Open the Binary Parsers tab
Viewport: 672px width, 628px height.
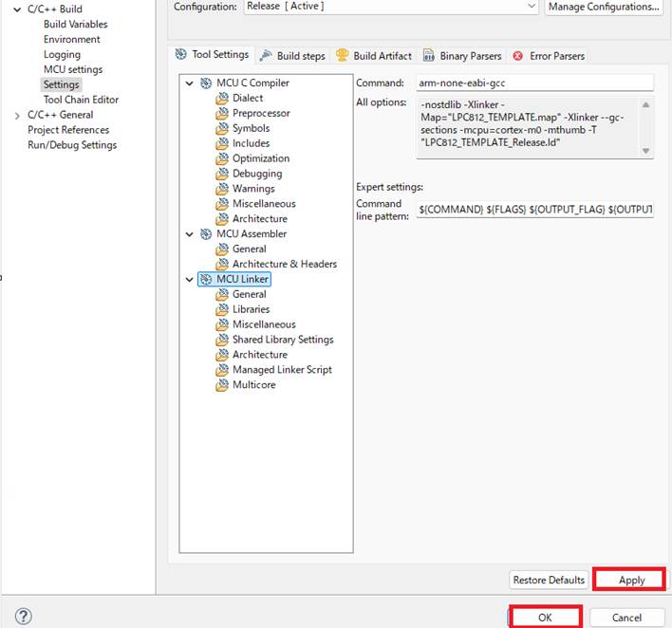click(463, 56)
